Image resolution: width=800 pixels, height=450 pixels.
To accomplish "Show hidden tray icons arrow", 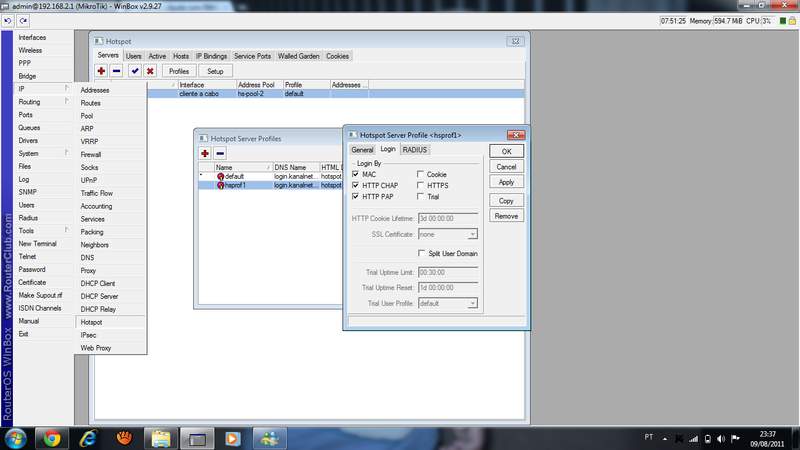I will click(x=665, y=438).
